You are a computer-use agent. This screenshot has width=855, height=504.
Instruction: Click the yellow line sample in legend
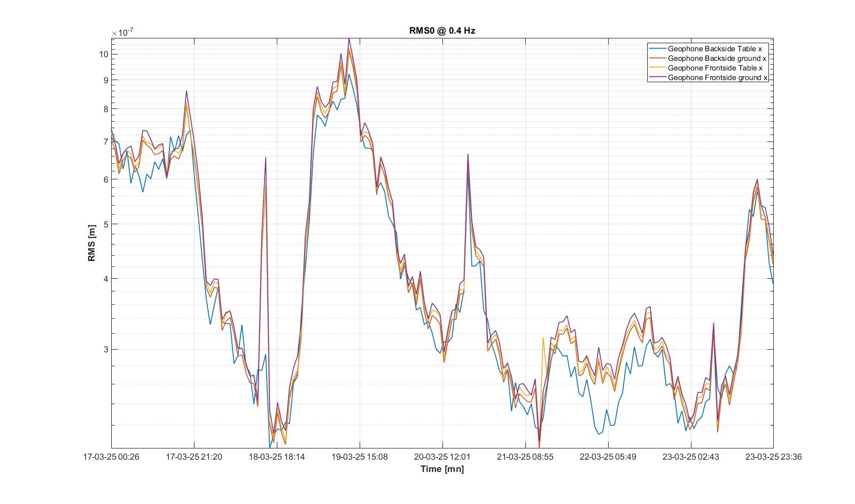[658, 68]
